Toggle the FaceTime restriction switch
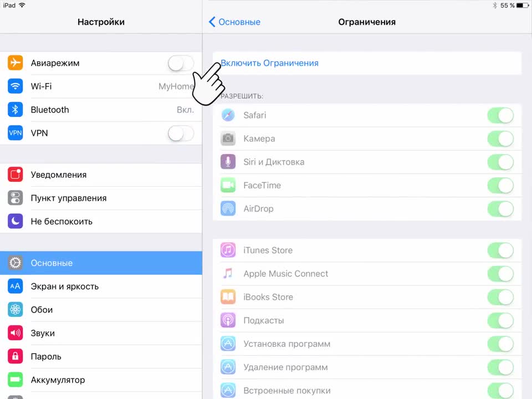This screenshot has height=399, width=532. (500, 186)
